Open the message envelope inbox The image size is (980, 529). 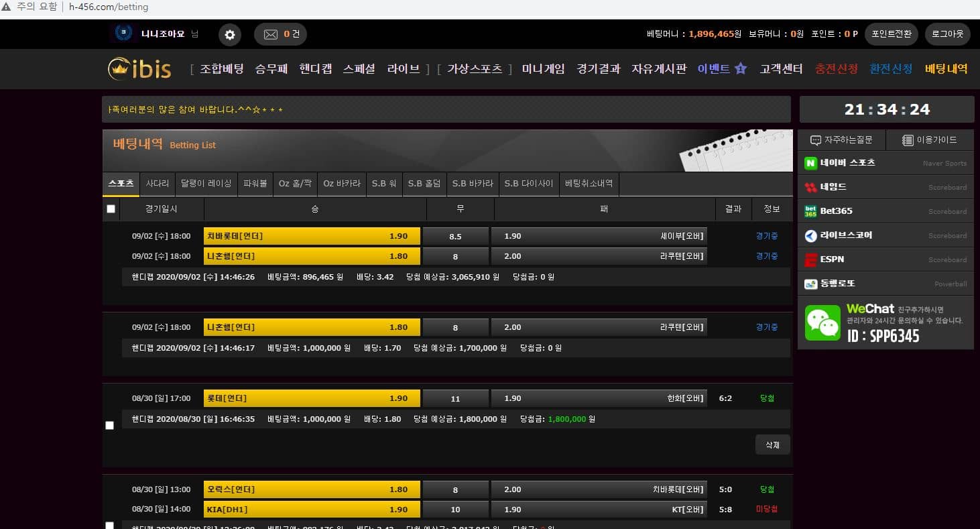point(271,34)
